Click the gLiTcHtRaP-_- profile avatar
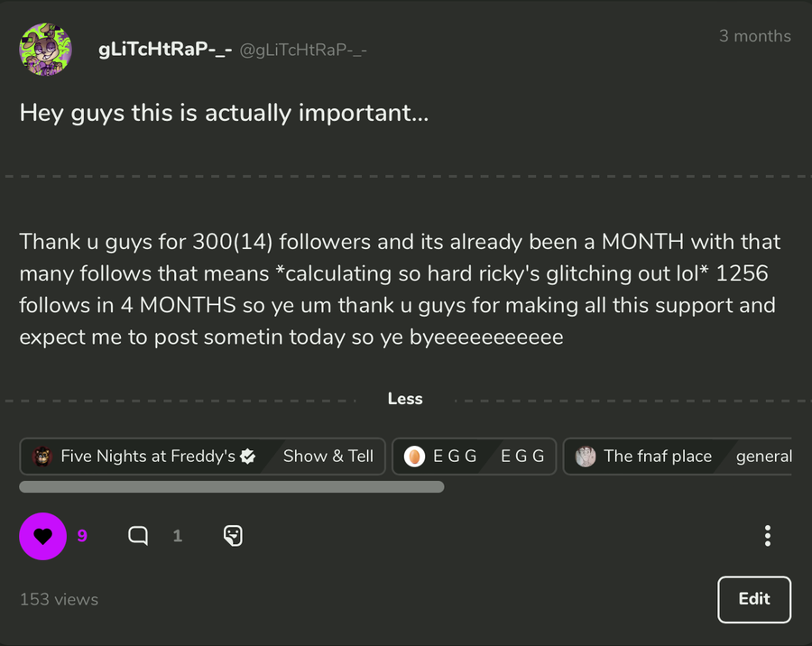Viewport: 812px width, 646px height. tap(45, 50)
